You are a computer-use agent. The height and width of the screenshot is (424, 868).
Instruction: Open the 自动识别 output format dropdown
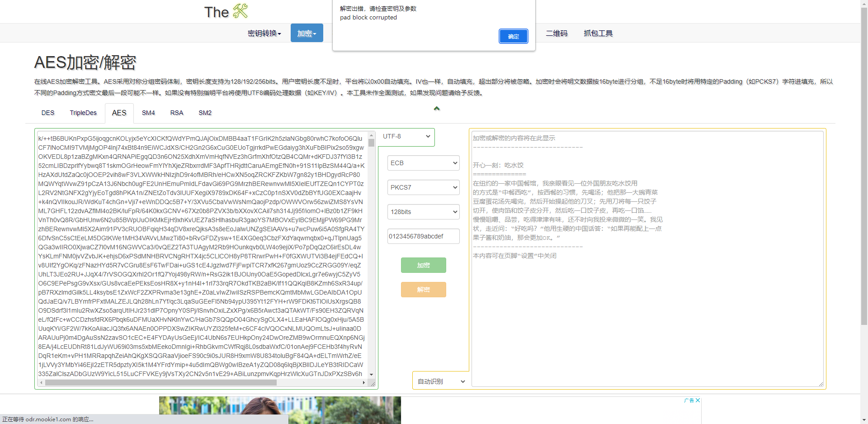[x=440, y=381]
